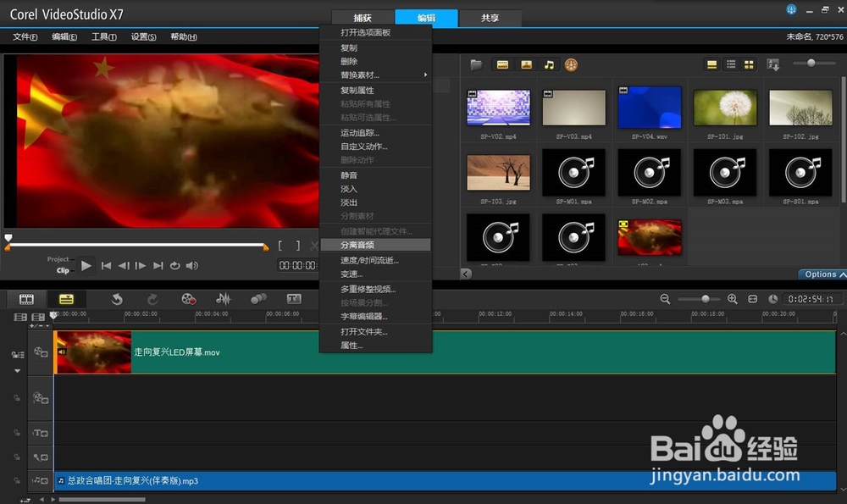
Task: Expand tracks with down arrow below ripple icon
Action: coord(17,370)
